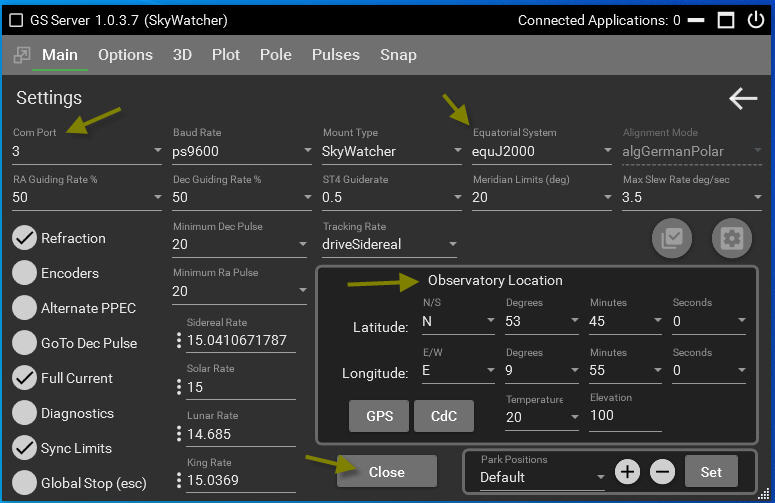This screenshot has height=503, width=775.
Task: Click the minus icon to remove park position
Action: click(662, 472)
